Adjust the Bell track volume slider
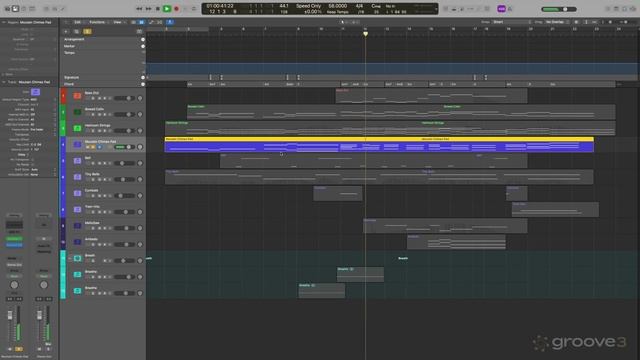The height and width of the screenshot is (360, 640). click(x=125, y=163)
